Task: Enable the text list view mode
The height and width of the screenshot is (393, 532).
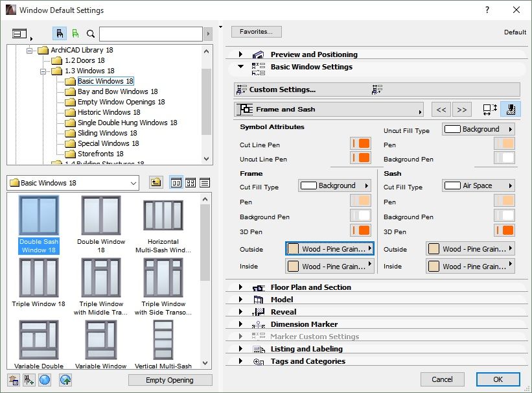Action: click(204, 183)
